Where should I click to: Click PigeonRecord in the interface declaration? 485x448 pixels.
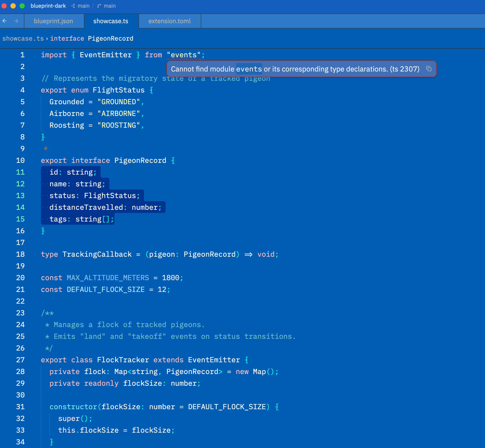pyautogui.click(x=140, y=160)
